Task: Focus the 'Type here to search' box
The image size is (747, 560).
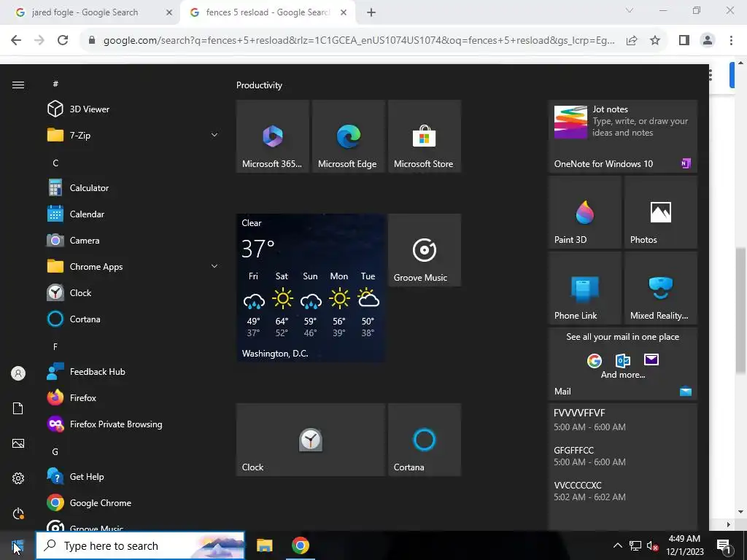Action: coord(140,545)
